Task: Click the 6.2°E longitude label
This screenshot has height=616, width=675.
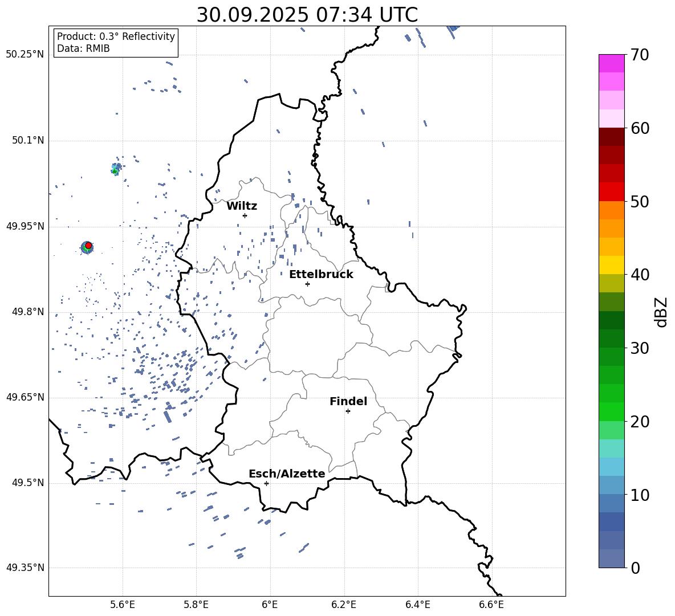Action: (344, 605)
